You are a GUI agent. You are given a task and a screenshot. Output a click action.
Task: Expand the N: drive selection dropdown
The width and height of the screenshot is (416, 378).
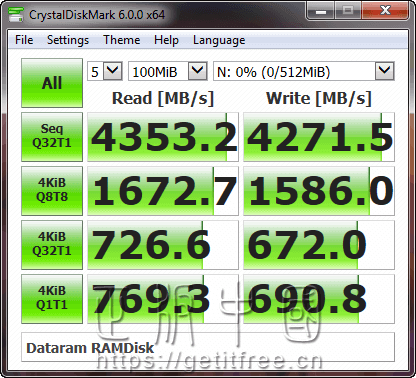click(304, 71)
